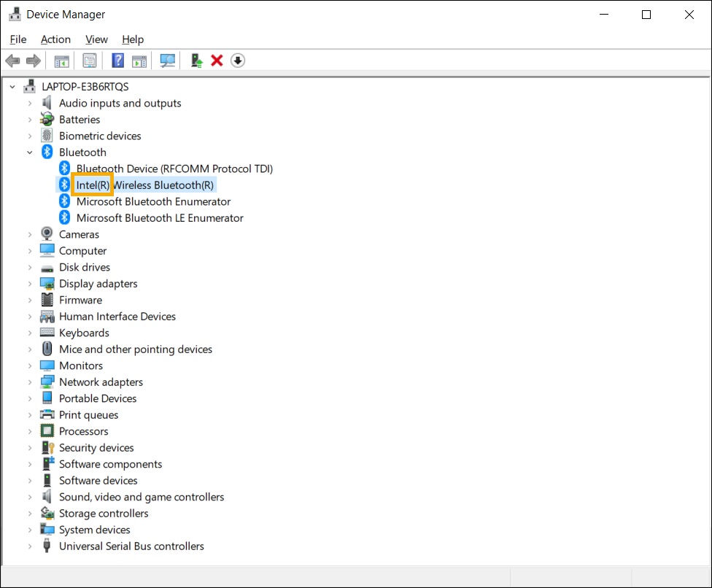The image size is (712, 588).
Task: Click the red X Uninstall device icon
Action: pos(217,61)
